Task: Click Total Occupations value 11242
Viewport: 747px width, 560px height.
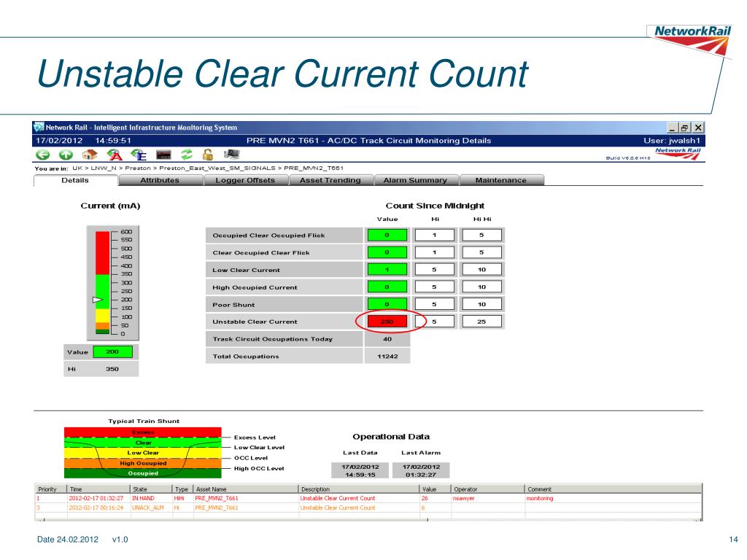Action: [x=387, y=356]
